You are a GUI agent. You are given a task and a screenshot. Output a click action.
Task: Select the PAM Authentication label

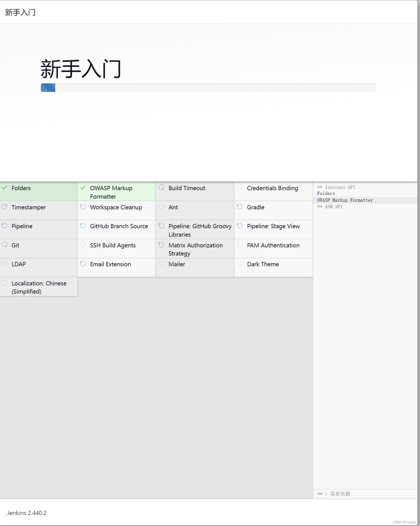point(273,245)
